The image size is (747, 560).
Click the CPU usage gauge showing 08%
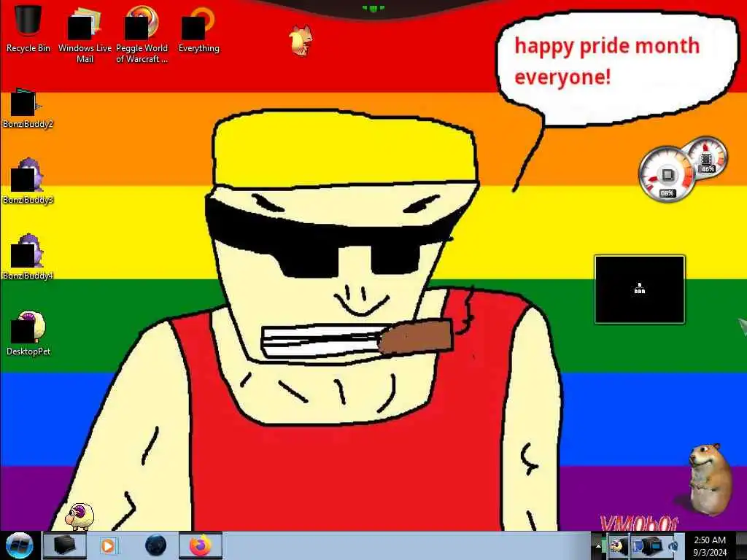(x=667, y=175)
